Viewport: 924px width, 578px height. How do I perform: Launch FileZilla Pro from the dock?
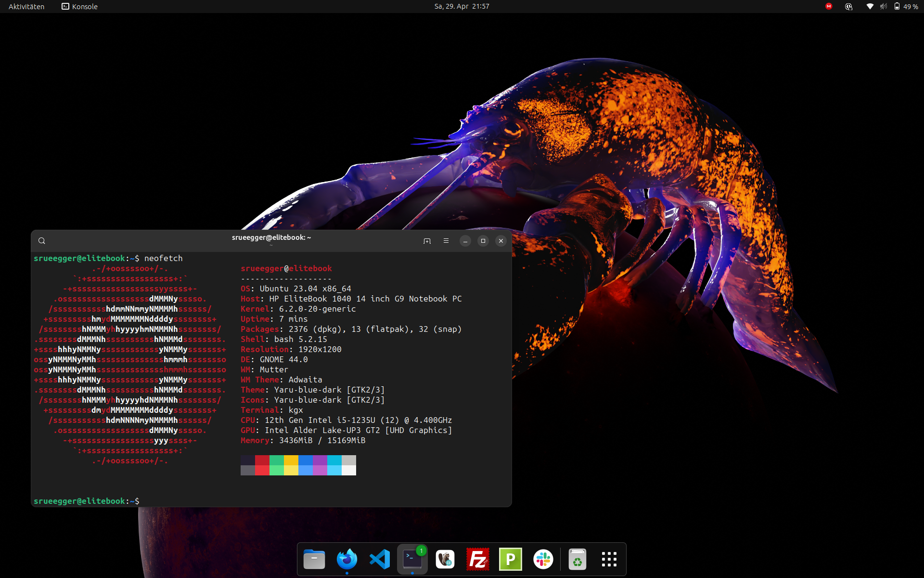[x=478, y=559]
